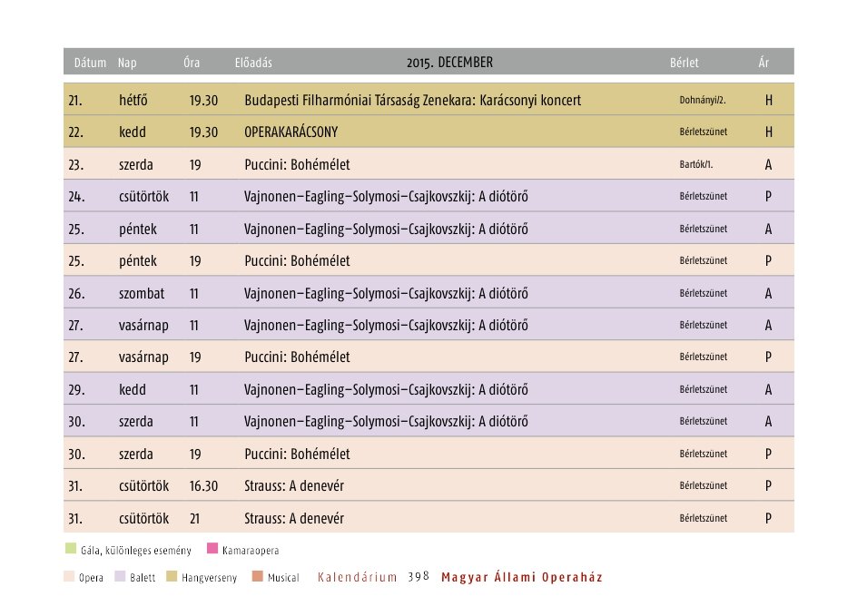The width and height of the screenshot is (857, 616).
Task: Click the Óra column header
Action: coord(192,64)
